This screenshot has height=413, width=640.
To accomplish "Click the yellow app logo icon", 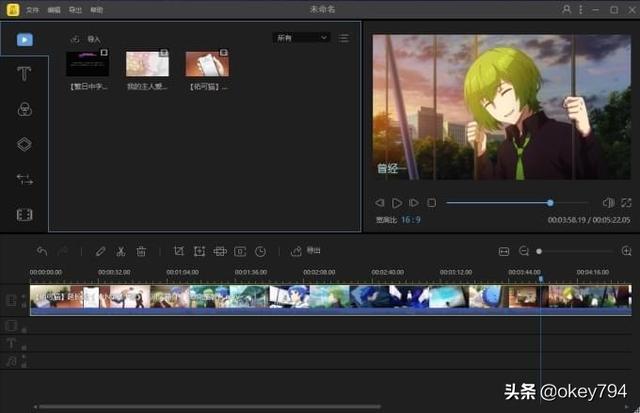I will [x=13, y=9].
